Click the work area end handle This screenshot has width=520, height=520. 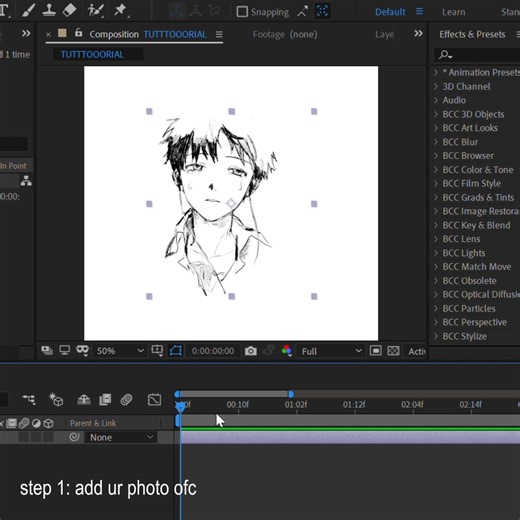pyautogui.click(x=291, y=394)
